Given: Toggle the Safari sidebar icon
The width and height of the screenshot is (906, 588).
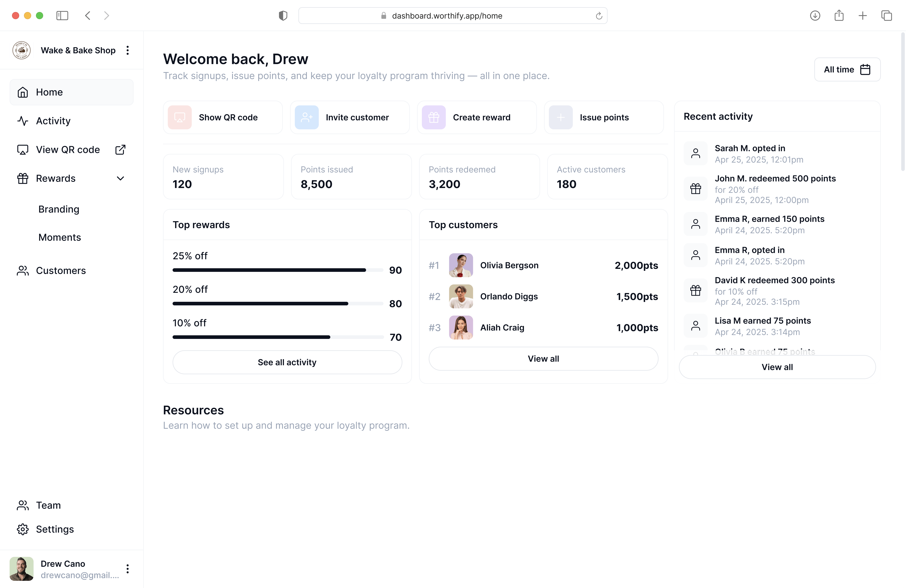Looking at the screenshot, I should [62, 16].
